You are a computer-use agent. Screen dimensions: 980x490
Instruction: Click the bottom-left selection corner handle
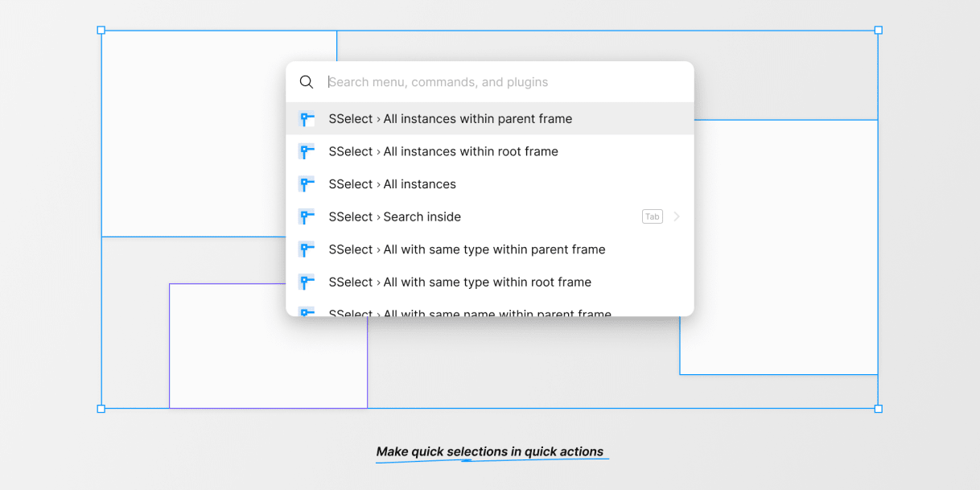coord(101,409)
